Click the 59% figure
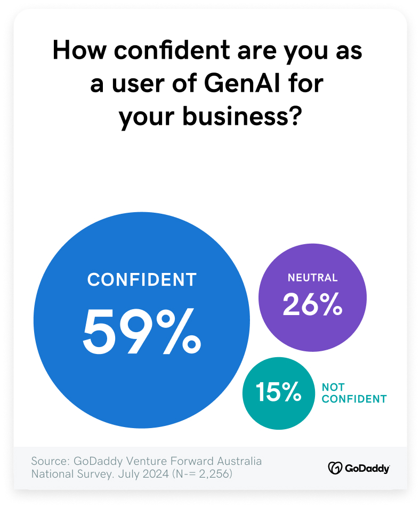The height and width of the screenshot is (507, 420). pos(142,331)
